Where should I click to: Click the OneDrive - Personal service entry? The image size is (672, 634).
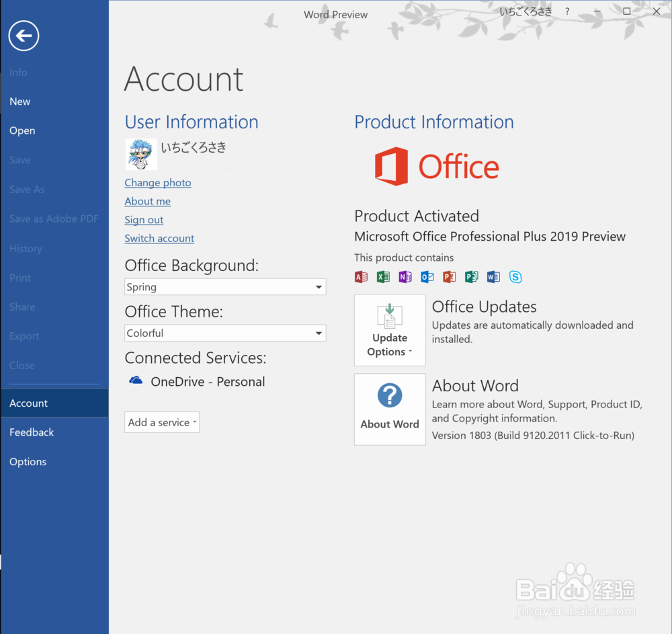(197, 381)
